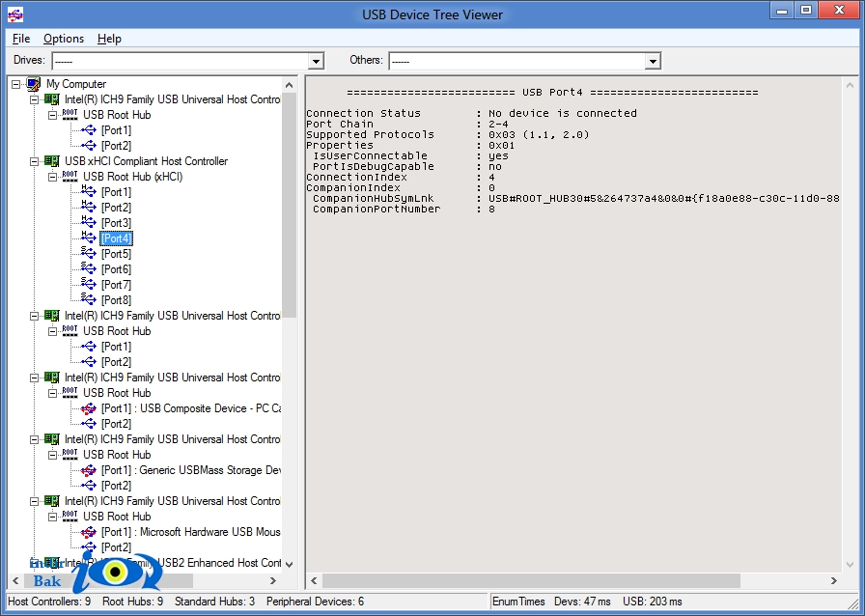Open the Options menu
The image size is (865, 616).
64,39
